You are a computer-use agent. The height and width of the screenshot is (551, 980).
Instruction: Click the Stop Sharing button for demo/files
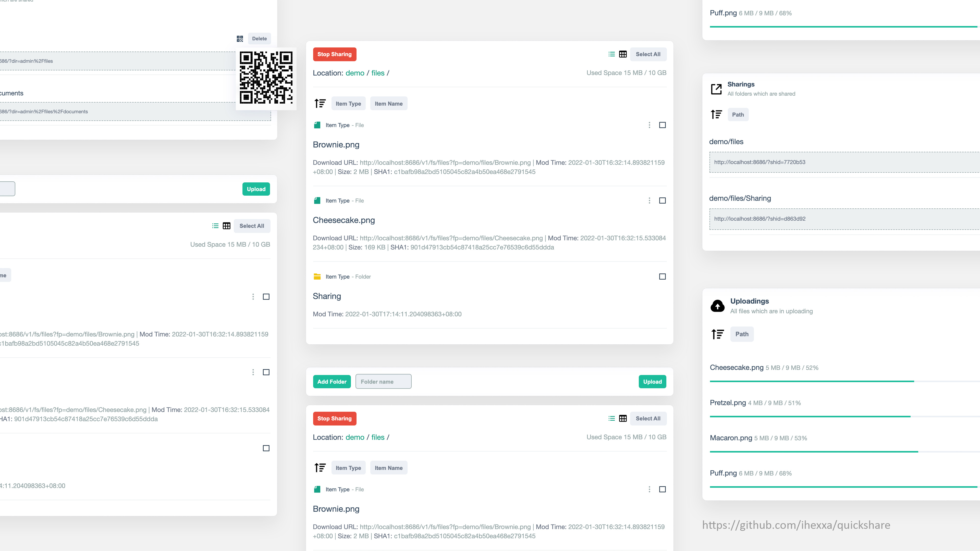point(335,54)
